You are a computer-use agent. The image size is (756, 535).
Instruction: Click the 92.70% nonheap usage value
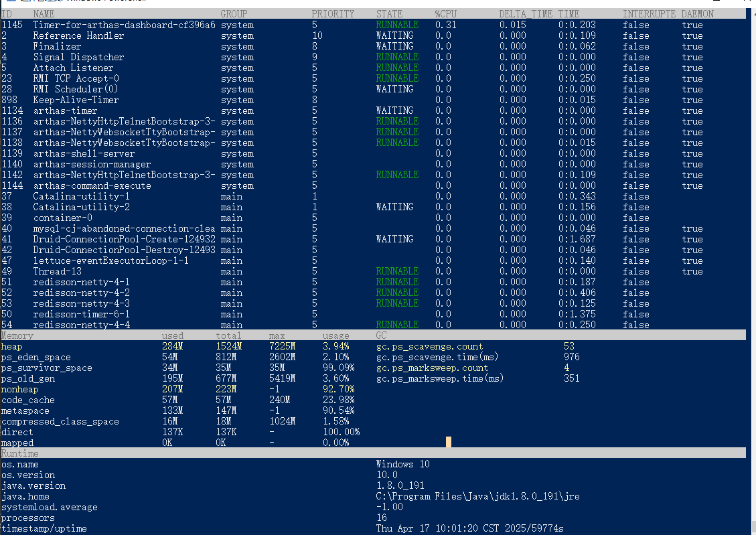coord(338,389)
